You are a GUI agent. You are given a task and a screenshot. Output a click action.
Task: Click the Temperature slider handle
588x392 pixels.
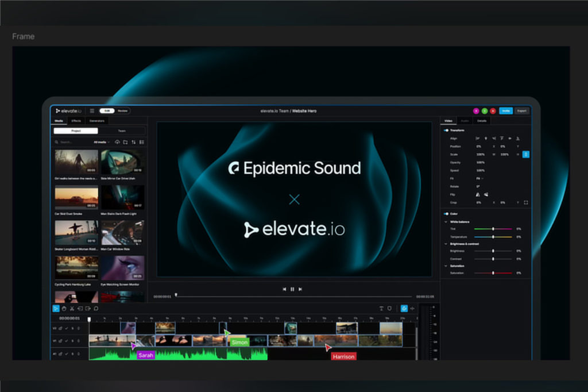[493, 237]
